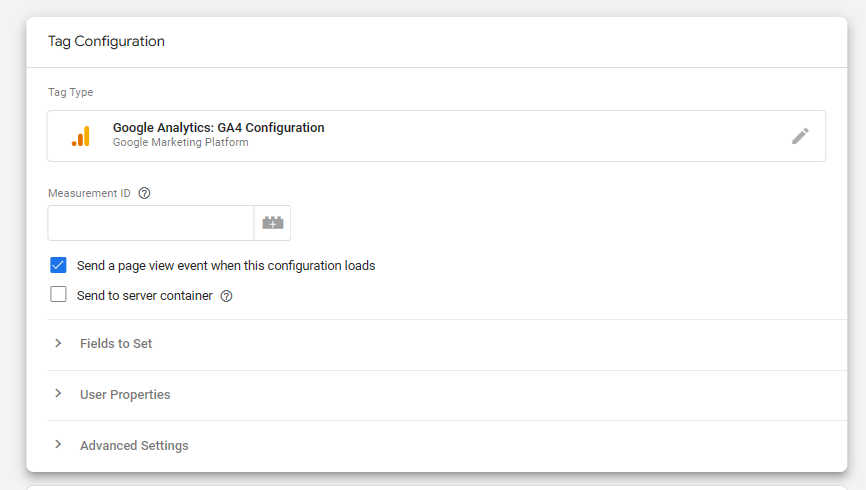The image size is (866, 490).
Task: Click the pencil edit icon for tag type
Action: (800, 136)
